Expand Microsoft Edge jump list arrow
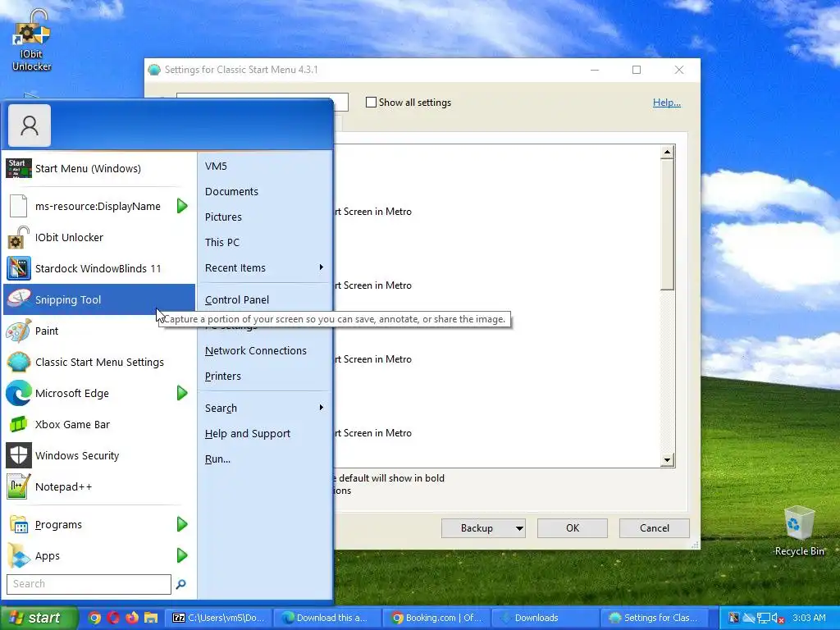Viewport: 840px width, 630px height. tap(181, 393)
